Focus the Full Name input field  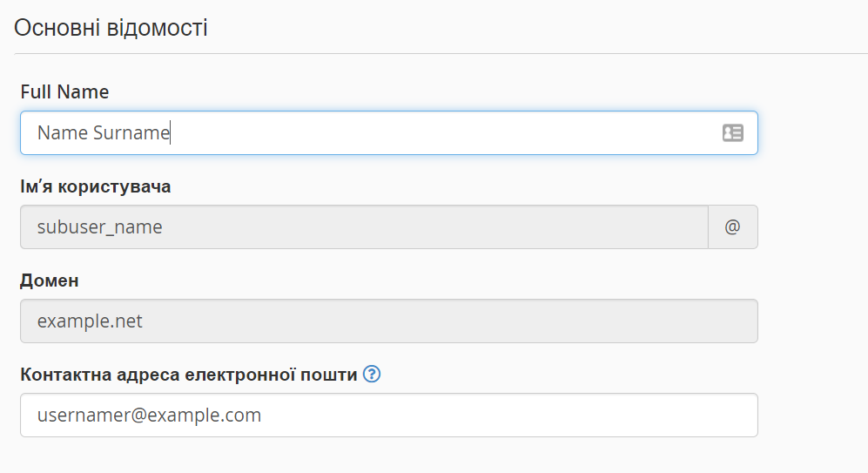[x=387, y=132]
